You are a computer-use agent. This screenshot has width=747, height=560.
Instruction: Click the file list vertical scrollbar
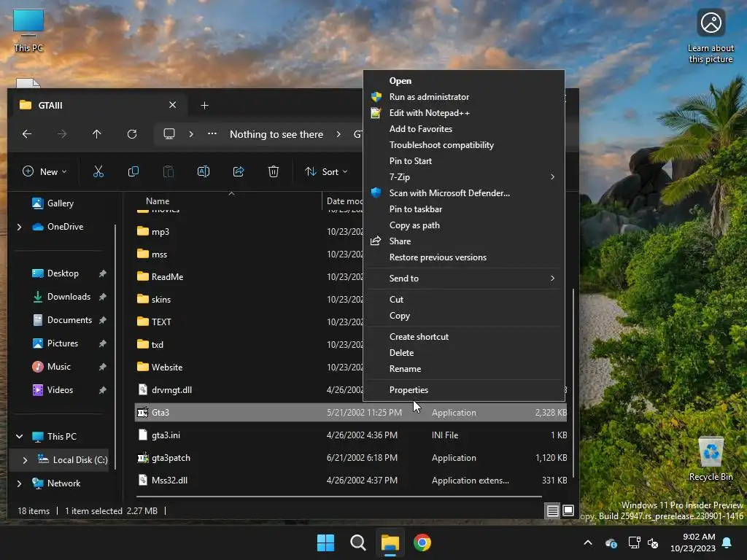573,383
